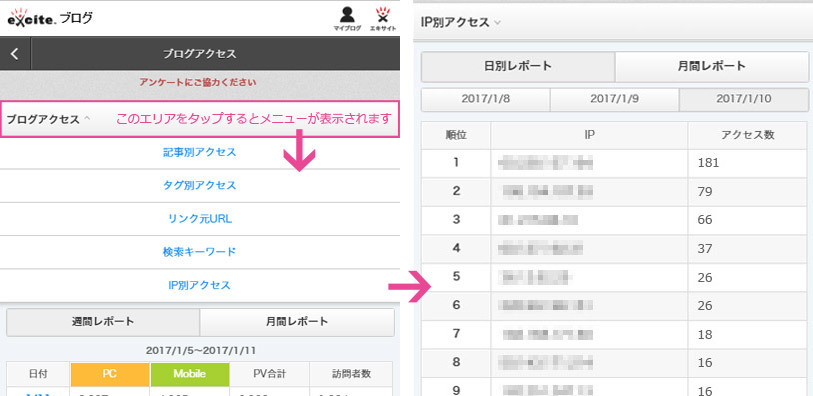Click the blurred IP in rank 3 row

pos(538,220)
